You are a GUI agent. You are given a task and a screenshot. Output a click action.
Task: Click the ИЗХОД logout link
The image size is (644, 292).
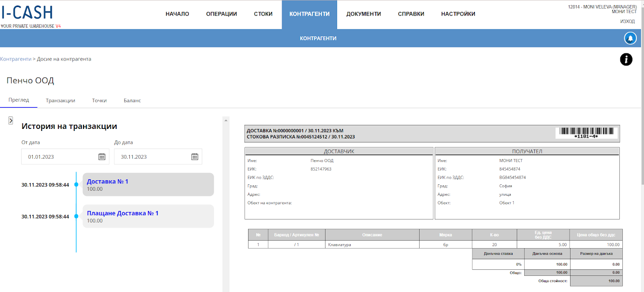[627, 22]
